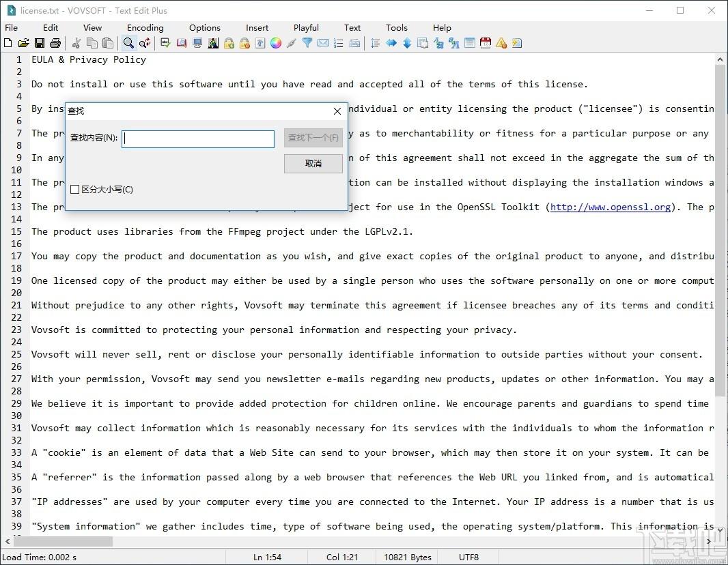This screenshot has height=565, width=728.
Task: Close the 查找 find dialog
Action: point(337,111)
